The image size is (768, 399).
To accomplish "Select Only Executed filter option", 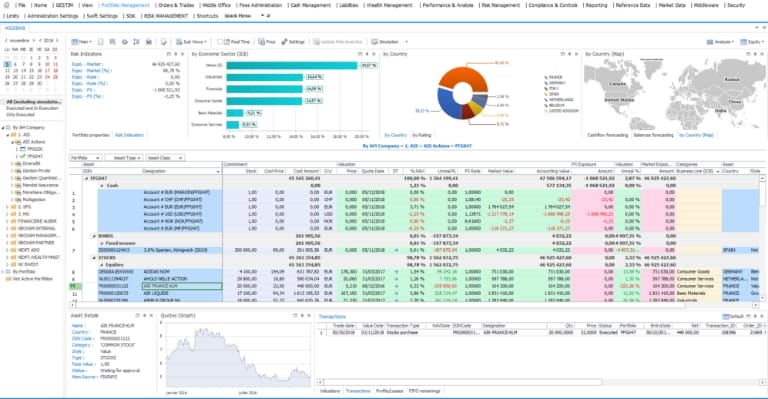I will [x=20, y=115].
